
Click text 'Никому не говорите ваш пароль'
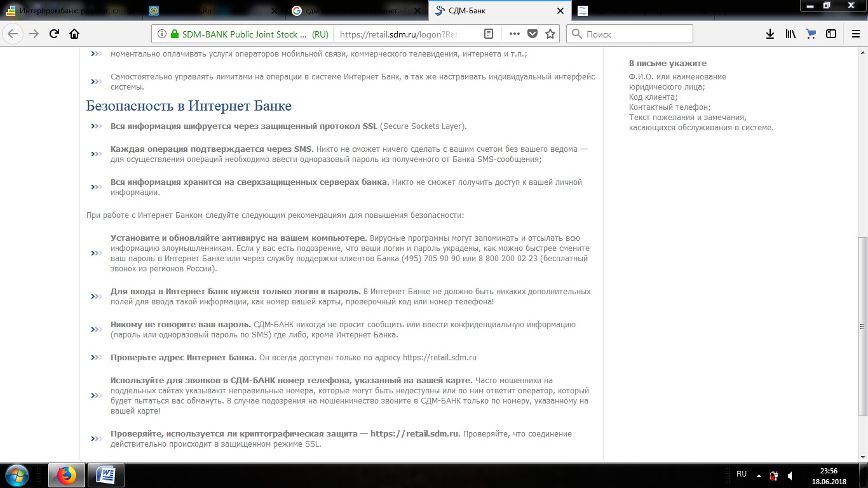tap(180, 324)
